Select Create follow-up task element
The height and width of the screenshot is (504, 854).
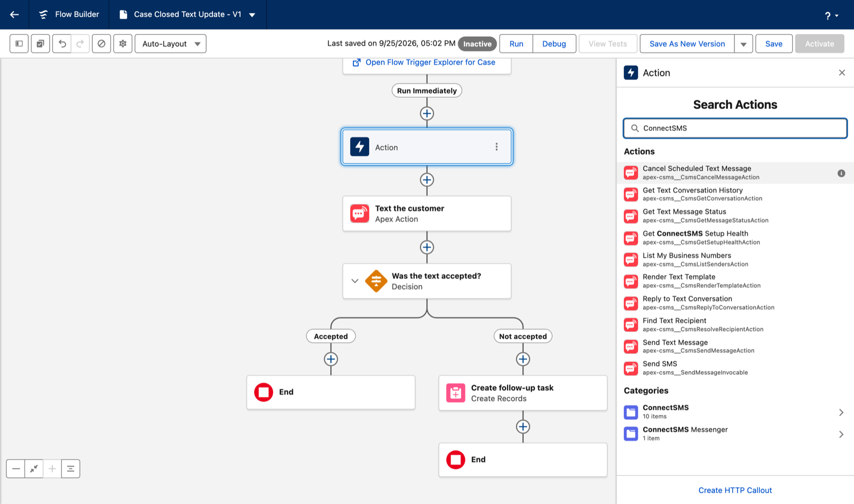click(x=523, y=393)
